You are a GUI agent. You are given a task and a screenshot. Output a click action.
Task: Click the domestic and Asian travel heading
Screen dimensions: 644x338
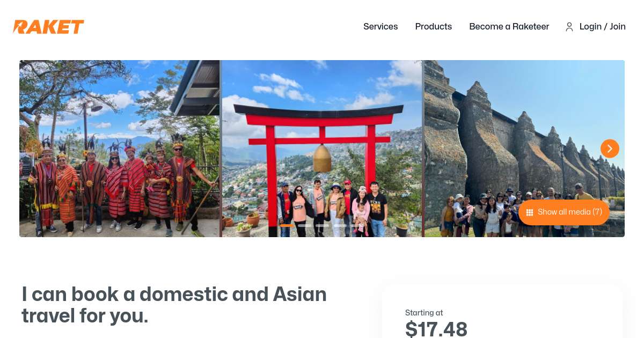(x=174, y=305)
